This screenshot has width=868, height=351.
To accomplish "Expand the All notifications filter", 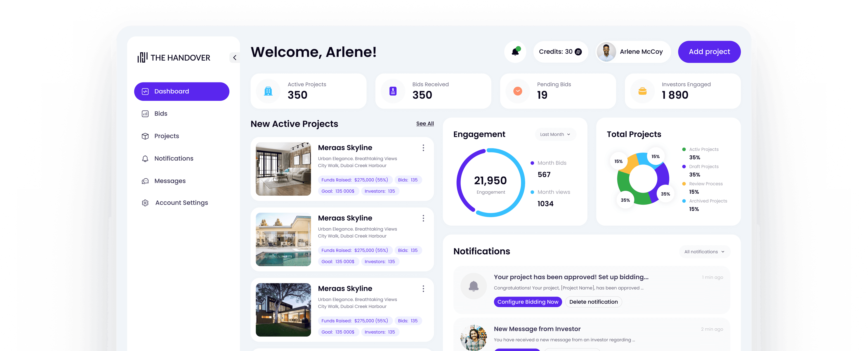I will tap(704, 251).
